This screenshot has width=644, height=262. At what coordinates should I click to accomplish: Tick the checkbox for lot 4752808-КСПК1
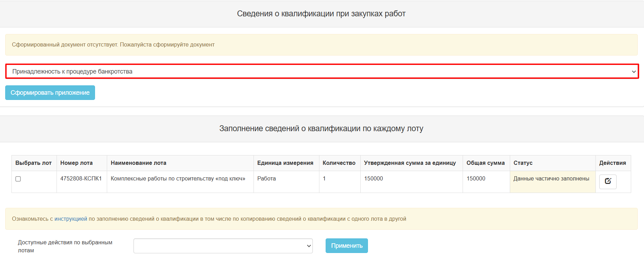tap(18, 179)
